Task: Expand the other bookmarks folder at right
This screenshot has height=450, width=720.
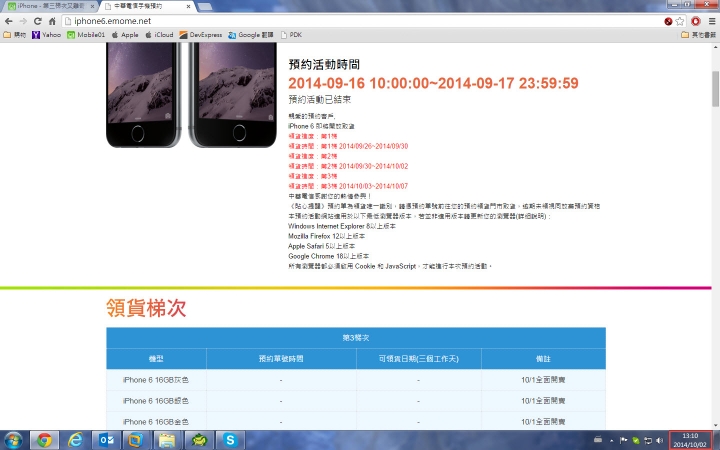Action: point(698,35)
